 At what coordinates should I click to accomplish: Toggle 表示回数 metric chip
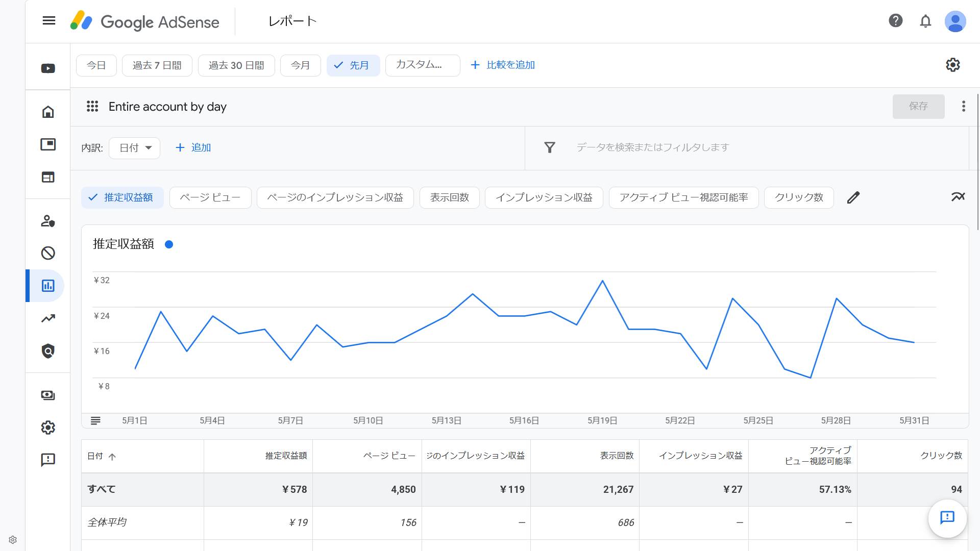[450, 197]
